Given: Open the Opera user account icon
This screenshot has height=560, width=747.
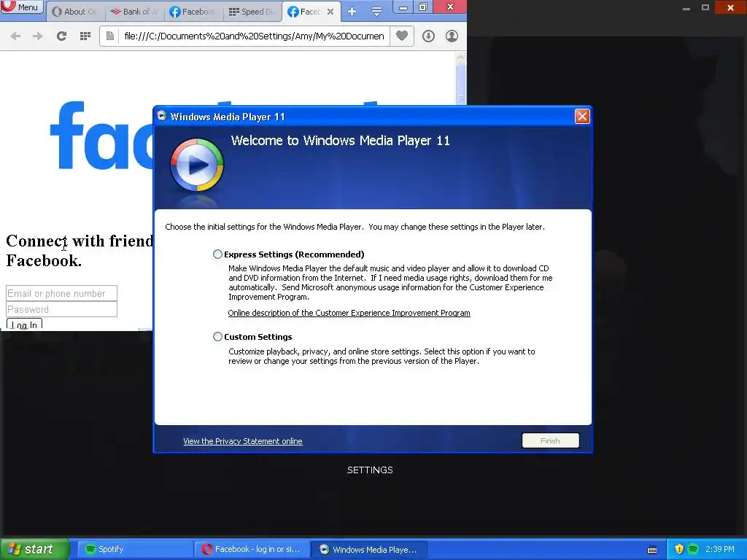Looking at the screenshot, I should click(x=452, y=36).
